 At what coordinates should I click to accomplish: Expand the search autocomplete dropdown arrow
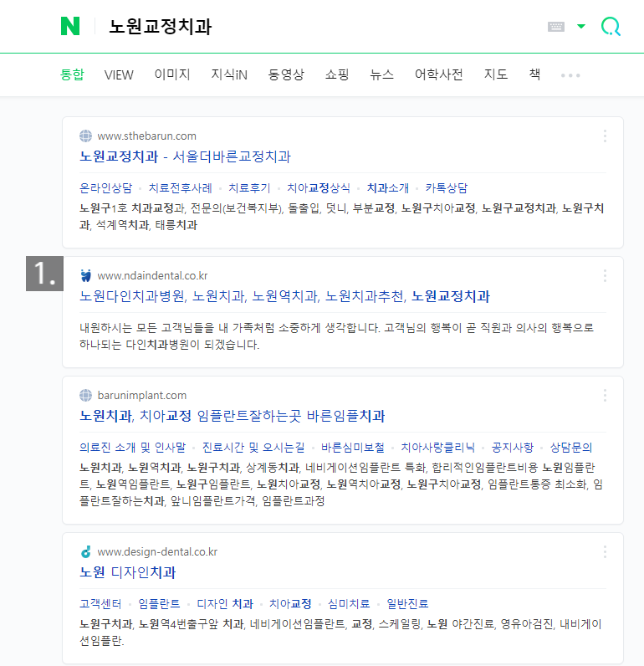coord(581,26)
